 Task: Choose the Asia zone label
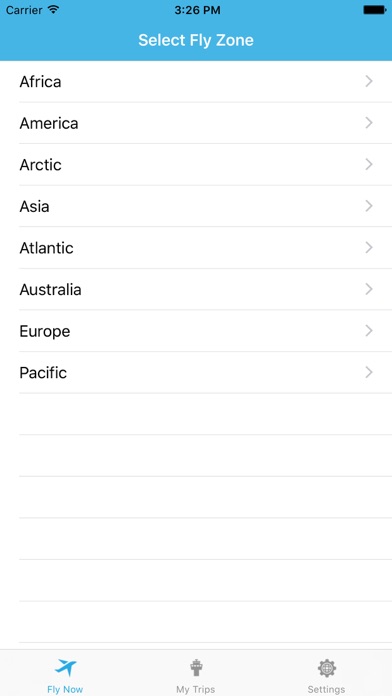tap(34, 206)
